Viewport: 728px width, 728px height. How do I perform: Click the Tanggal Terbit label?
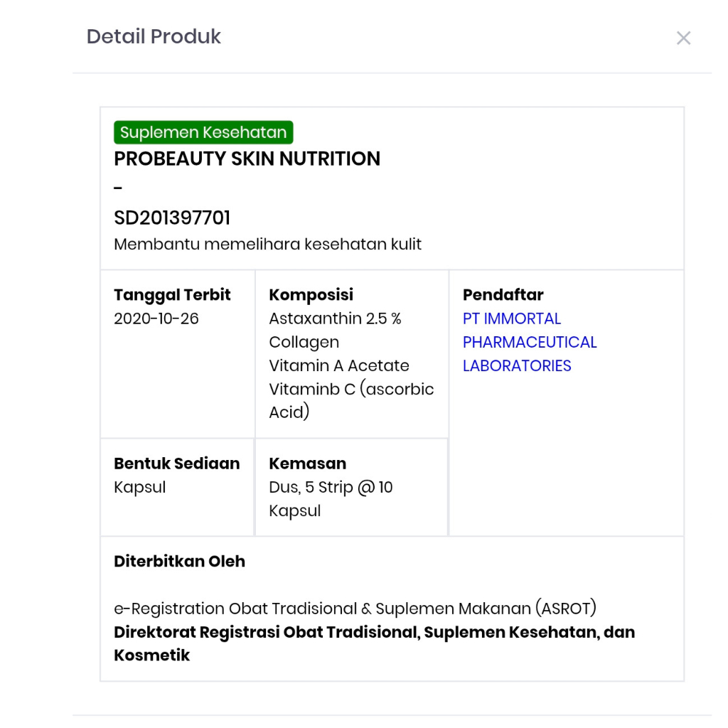pyautogui.click(x=172, y=295)
